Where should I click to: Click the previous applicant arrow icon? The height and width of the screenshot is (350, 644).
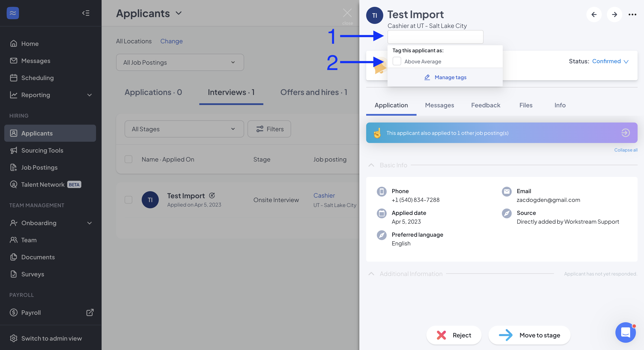(594, 15)
